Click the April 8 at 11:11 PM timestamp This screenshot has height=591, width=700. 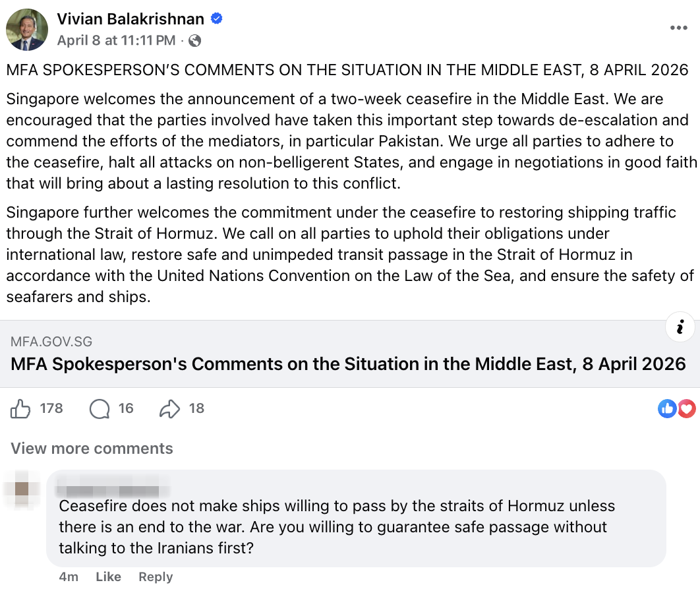pyautogui.click(x=116, y=41)
